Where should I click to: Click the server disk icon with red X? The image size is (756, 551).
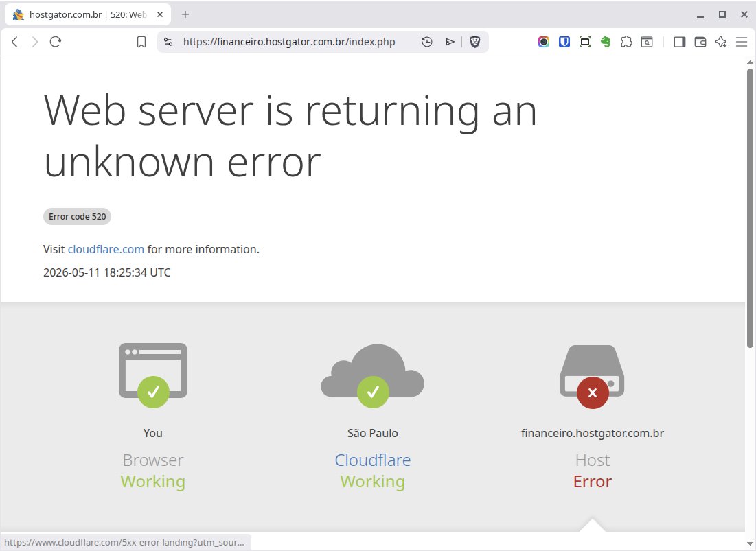point(592,376)
